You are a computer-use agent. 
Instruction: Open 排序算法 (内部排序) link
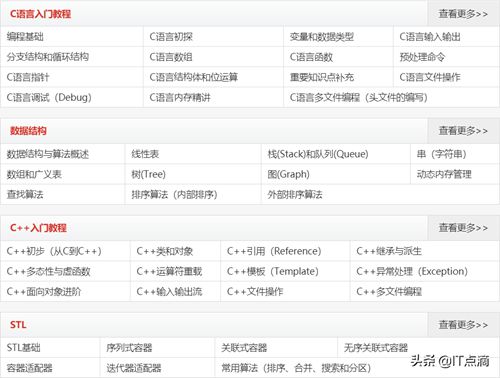pyautogui.click(x=174, y=195)
